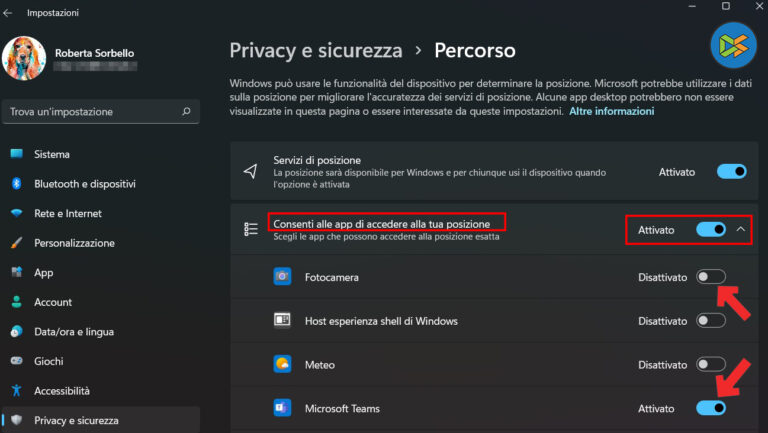This screenshot has height=433, width=768.
Task: Click the back arrow in title bar
Action: point(9,13)
